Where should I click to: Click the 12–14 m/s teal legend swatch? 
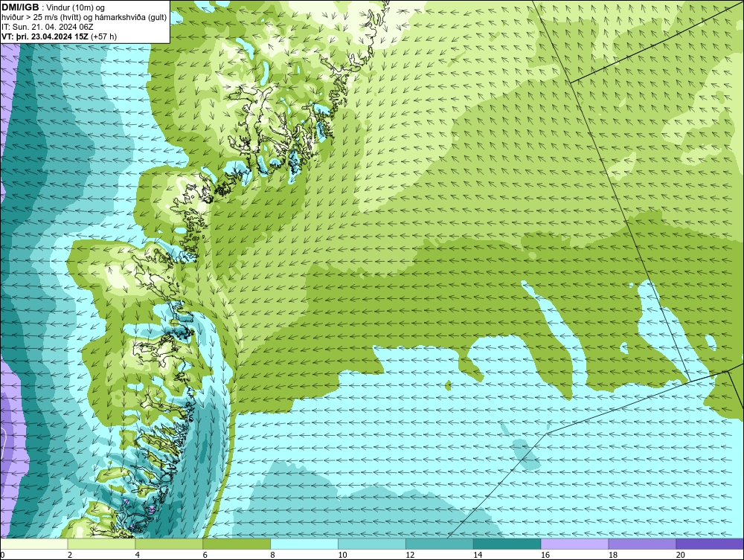click(x=440, y=544)
